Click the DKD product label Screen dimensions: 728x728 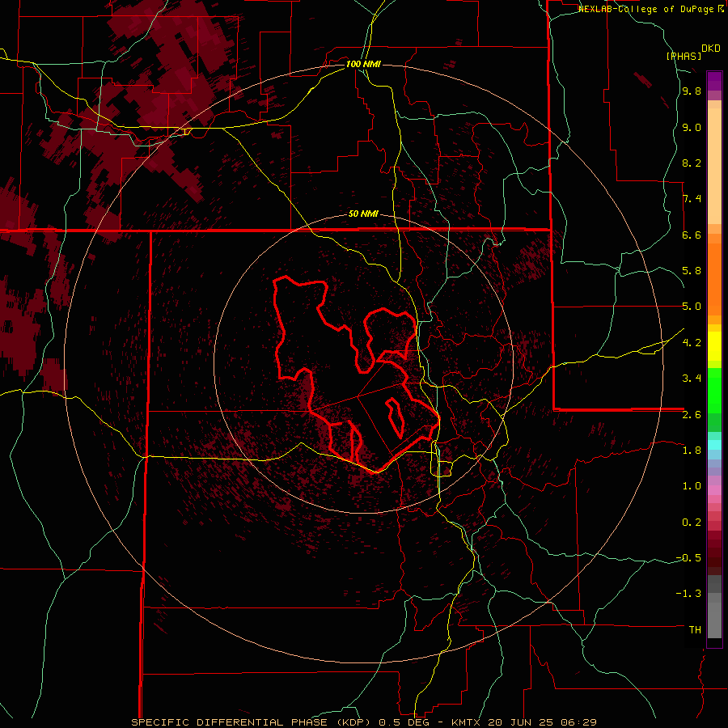click(x=711, y=49)
